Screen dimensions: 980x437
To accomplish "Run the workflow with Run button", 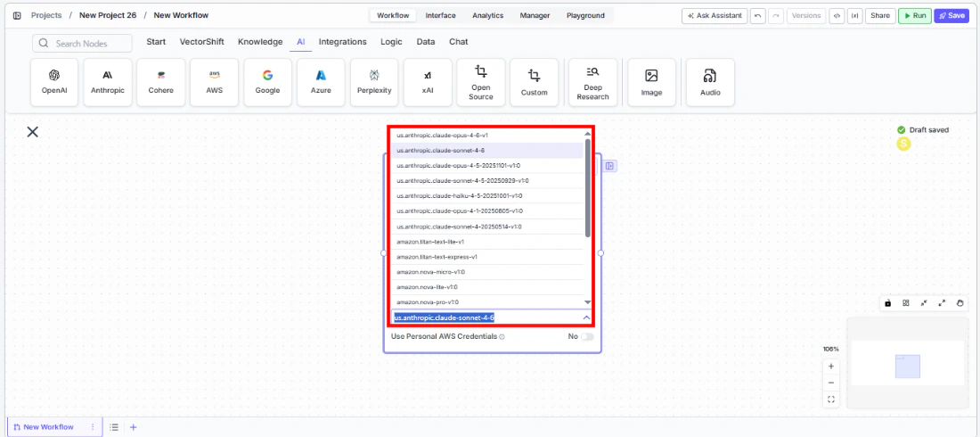I will (914, 16).
